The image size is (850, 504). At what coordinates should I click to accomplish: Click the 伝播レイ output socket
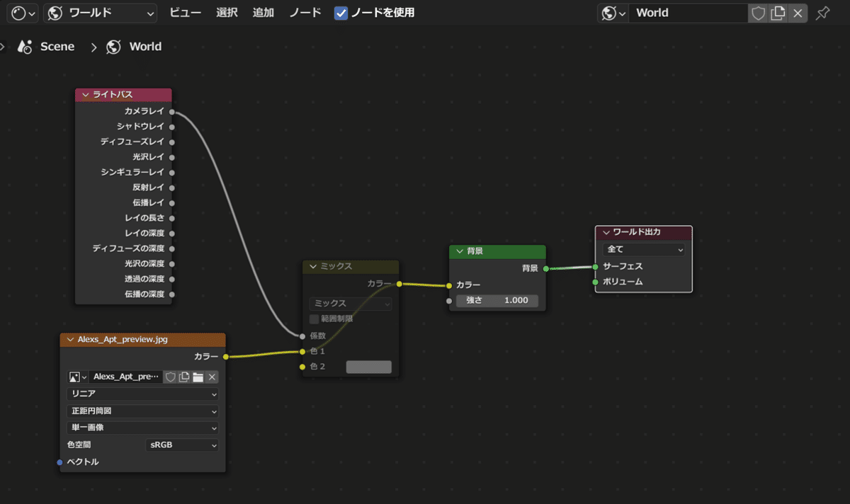[x=172, y=202]
